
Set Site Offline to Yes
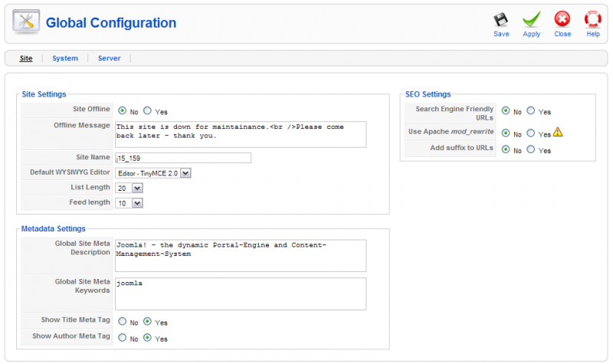pos(147,110)
